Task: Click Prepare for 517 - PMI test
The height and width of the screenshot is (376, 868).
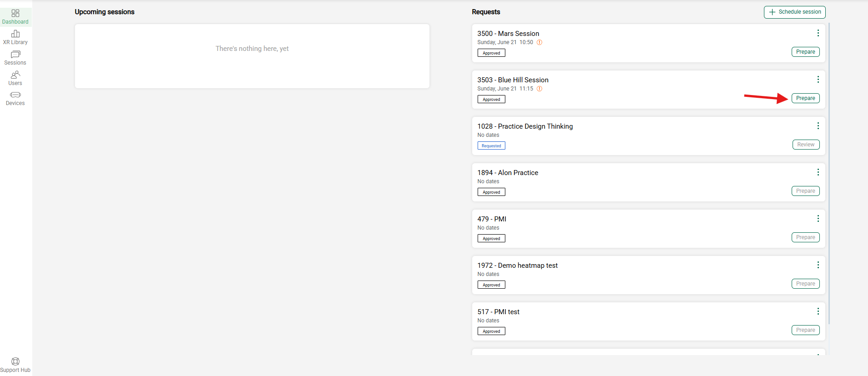Action: coord(806,330)
